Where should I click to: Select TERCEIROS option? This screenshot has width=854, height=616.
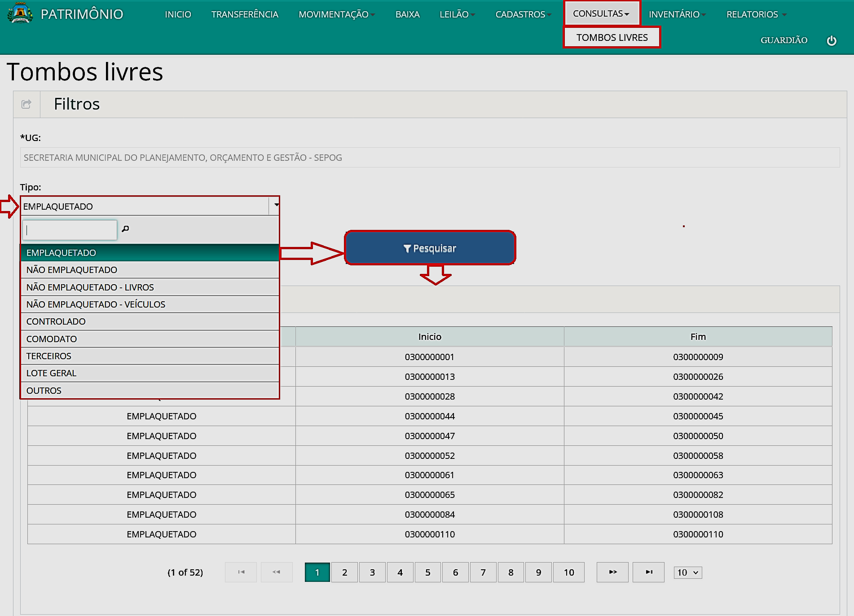coord(150,356)
